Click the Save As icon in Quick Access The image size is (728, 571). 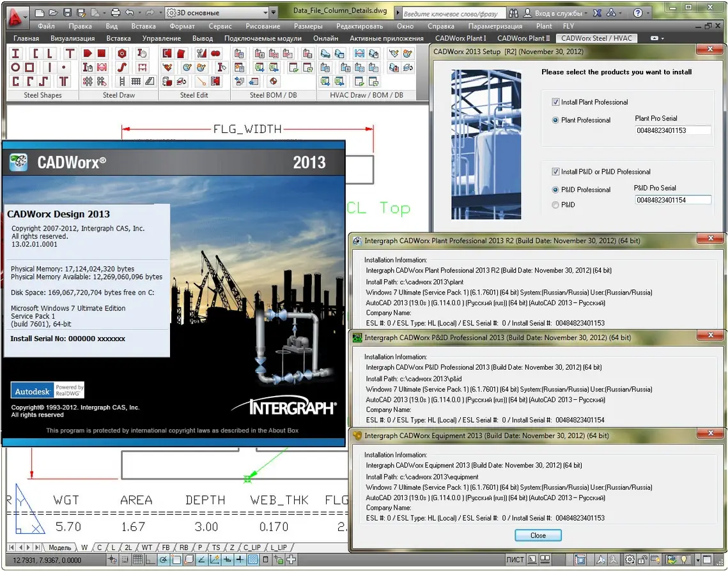pos(81,13)
